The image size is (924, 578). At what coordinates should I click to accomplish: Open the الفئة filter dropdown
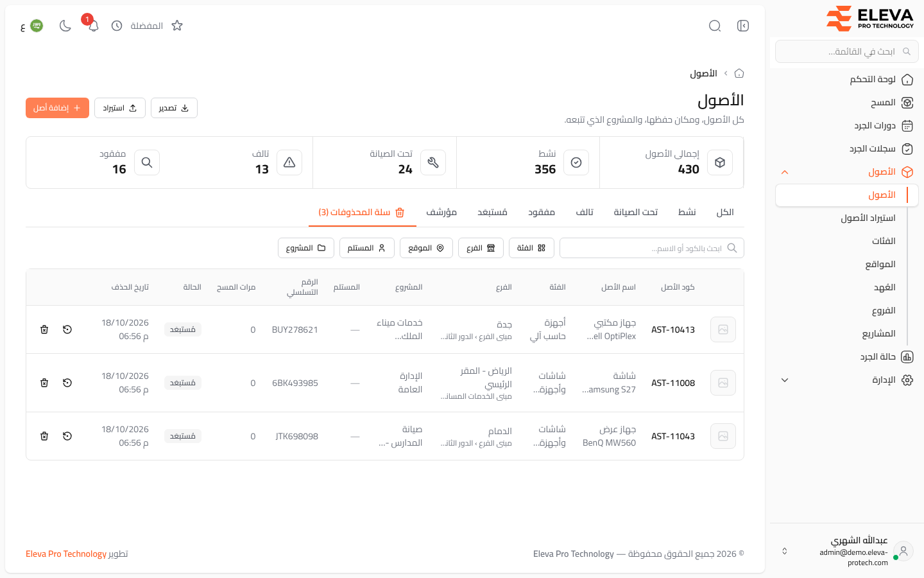[531, 248]
